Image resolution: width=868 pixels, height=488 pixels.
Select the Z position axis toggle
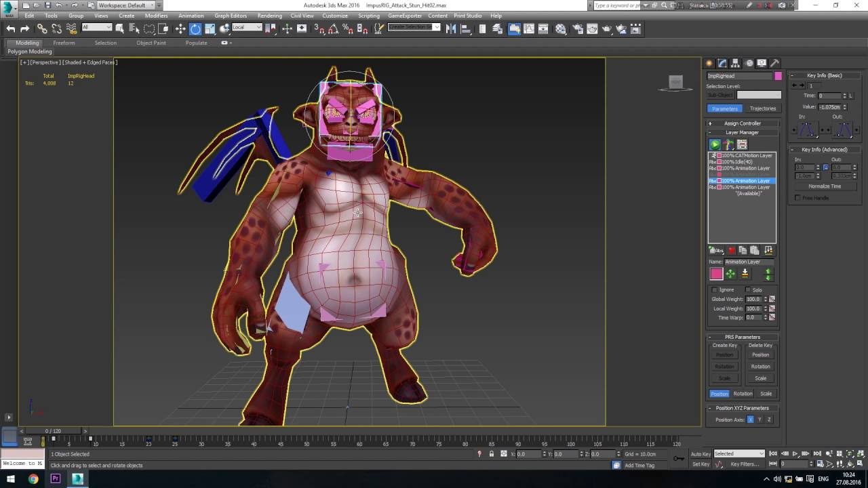(769, 420)
